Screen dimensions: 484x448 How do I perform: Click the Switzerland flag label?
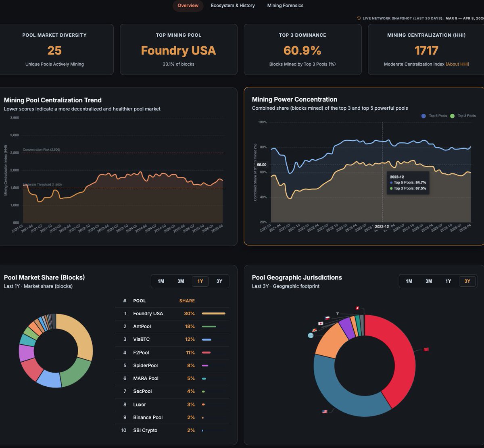tap(357, 308)
